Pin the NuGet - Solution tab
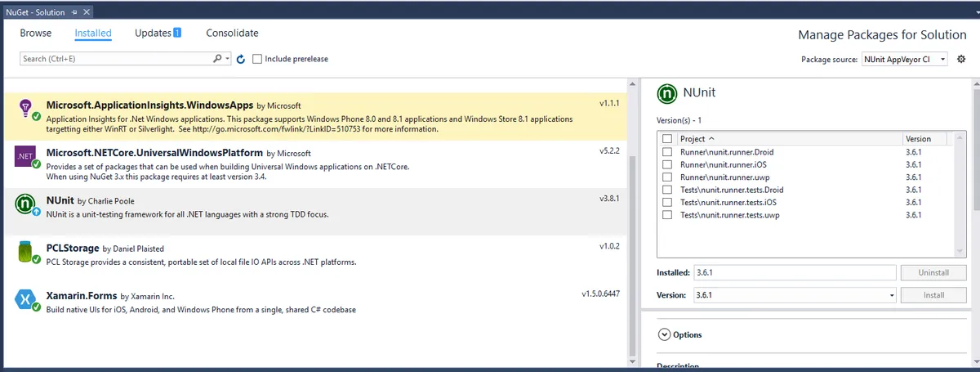980x372 pixels. tap(73, 11)
